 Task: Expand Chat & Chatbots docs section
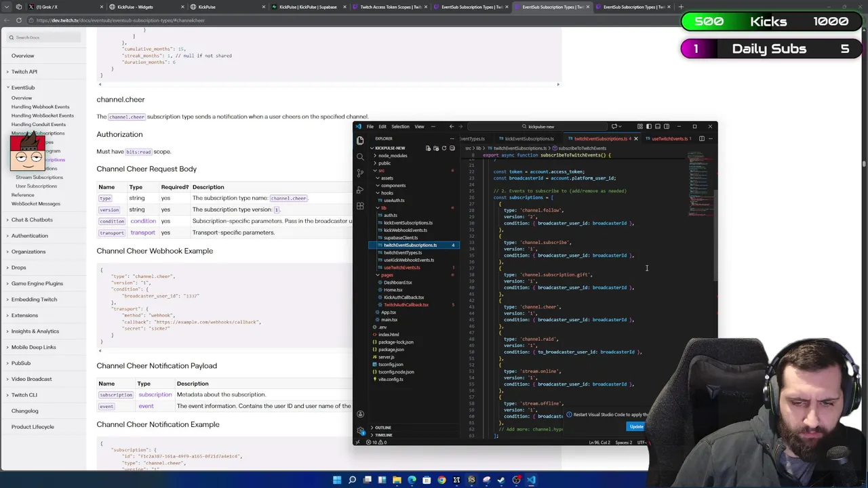(31, 220)
